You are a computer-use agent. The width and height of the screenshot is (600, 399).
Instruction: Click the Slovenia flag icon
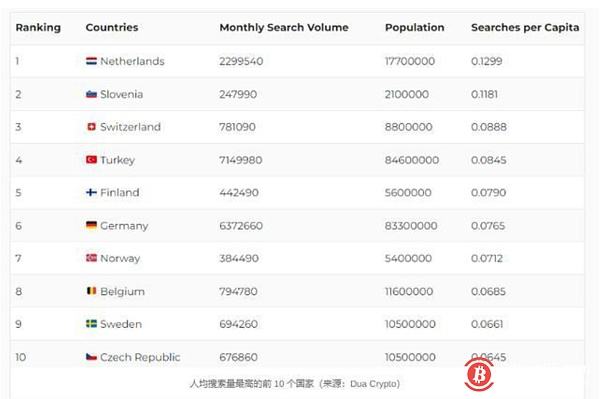click(91, 94)
